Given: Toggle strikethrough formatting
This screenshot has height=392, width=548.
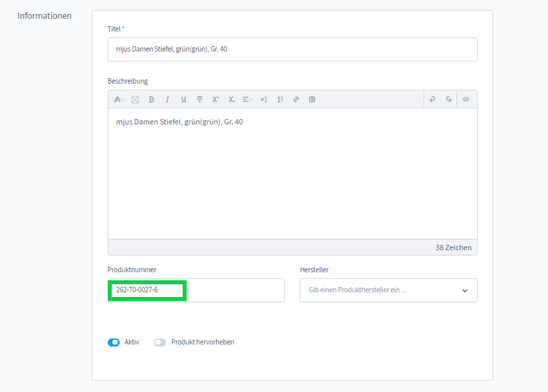Looking at the screenshot, I should pos(199,100).
